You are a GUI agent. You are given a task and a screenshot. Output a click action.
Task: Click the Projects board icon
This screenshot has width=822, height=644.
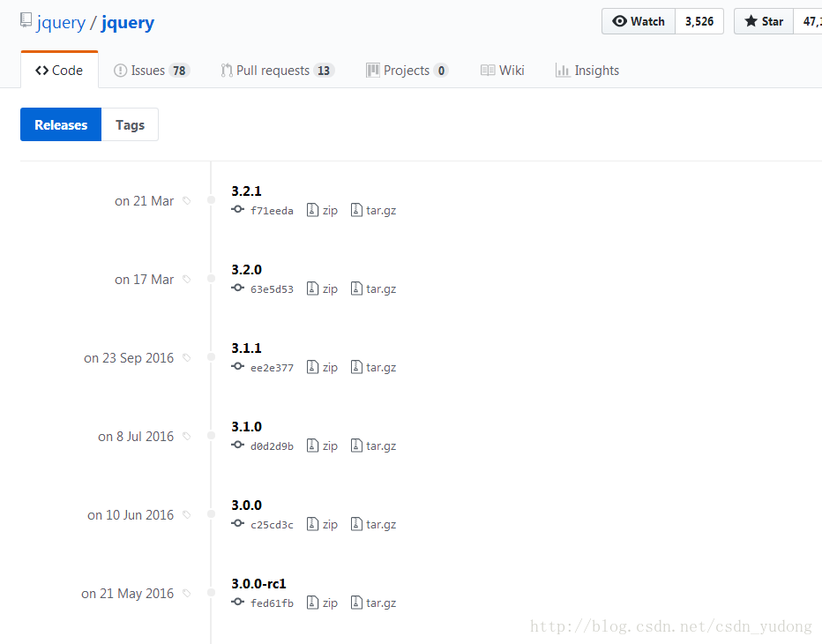tap(373, 71)
